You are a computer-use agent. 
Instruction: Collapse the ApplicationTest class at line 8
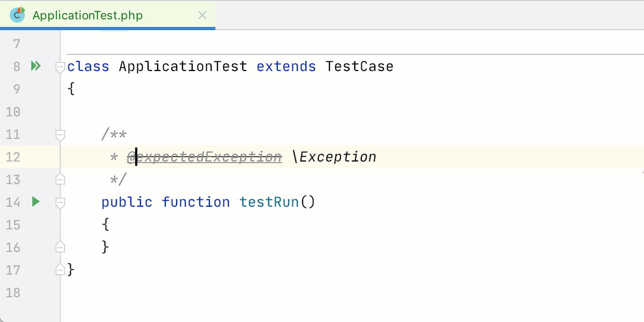coord(60,67)
